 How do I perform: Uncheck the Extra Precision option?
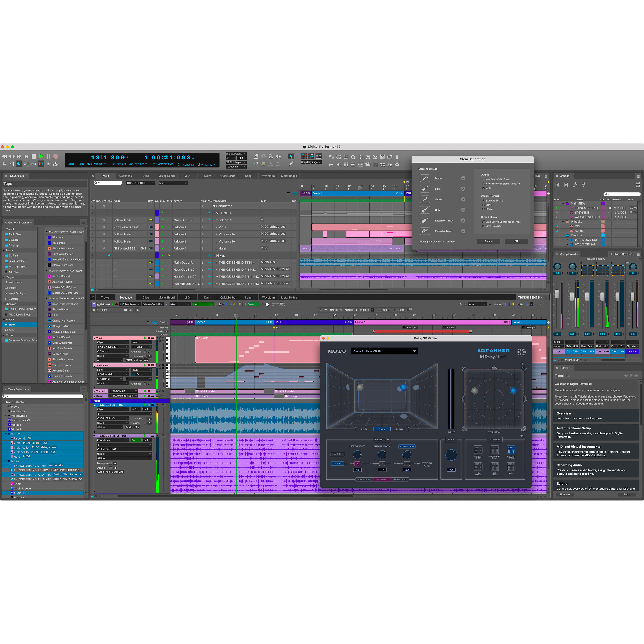(x=484, y=226)
